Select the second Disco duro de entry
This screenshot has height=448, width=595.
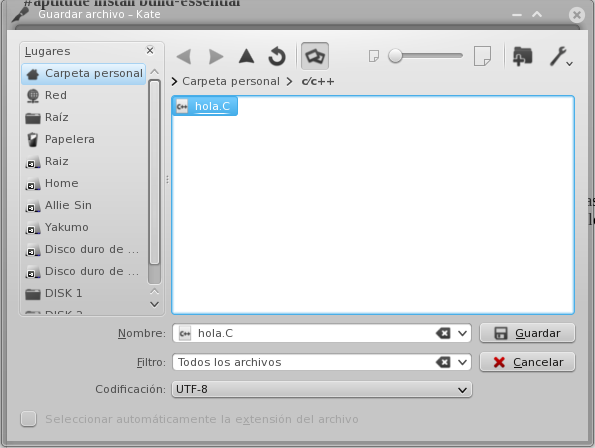click(x=84, y=272)
